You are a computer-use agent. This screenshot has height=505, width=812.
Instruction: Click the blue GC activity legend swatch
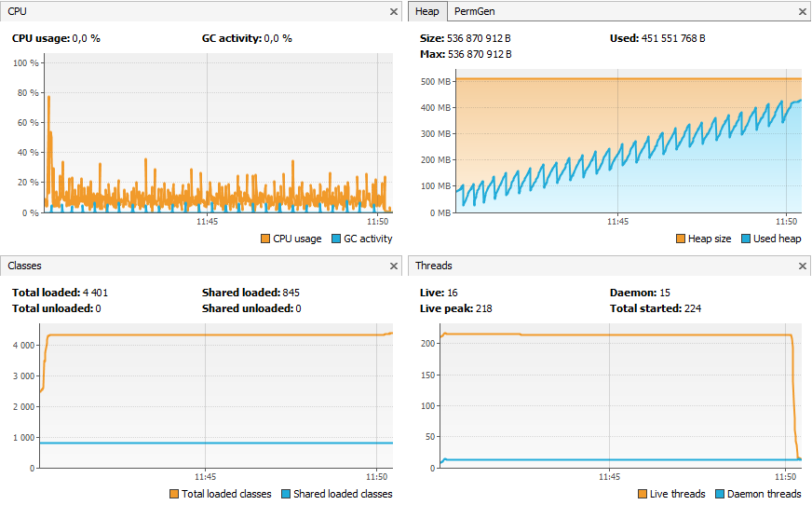[336, 239]
